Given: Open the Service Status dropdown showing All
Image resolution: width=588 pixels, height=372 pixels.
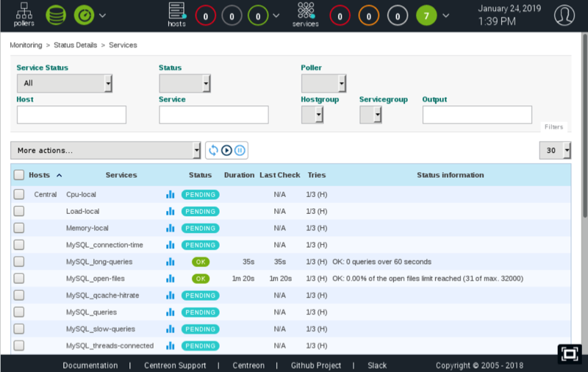Looking at the screenshot, I should [x=65, y=83].
